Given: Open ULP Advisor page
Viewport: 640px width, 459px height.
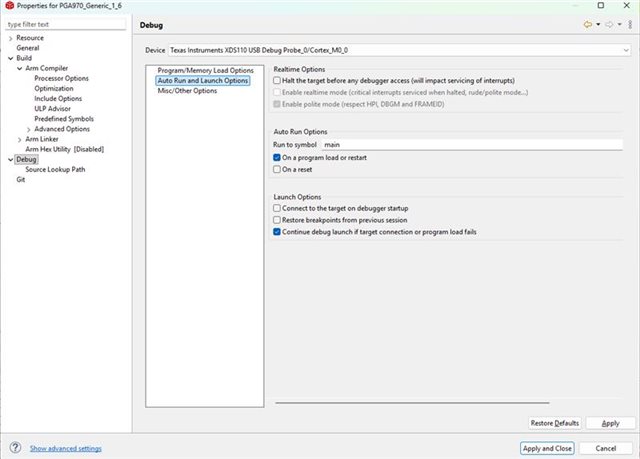Looking at the screenshot, I should point(52,109).
